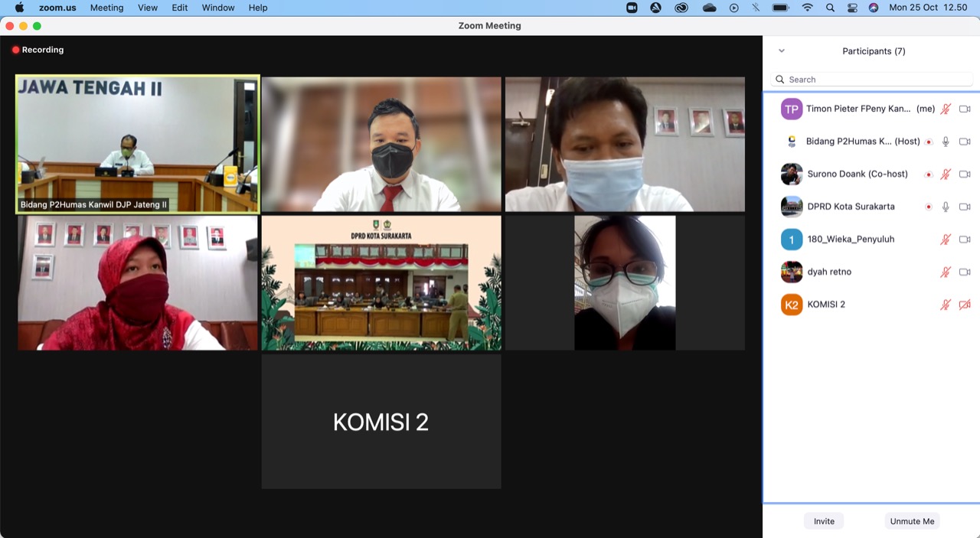The height and width of the screenshot is (538, 980).
Task: Open Wi-Fi menu in menu bar
Action: click(x=807, y=8)
